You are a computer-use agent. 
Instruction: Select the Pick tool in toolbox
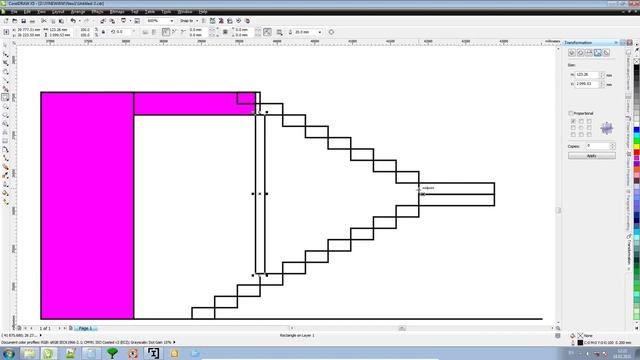6,45
